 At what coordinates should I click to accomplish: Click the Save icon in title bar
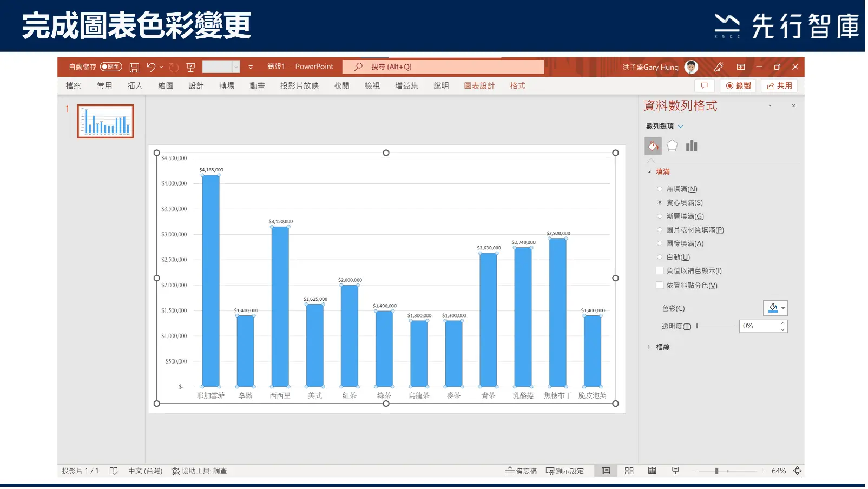point(134,68)
